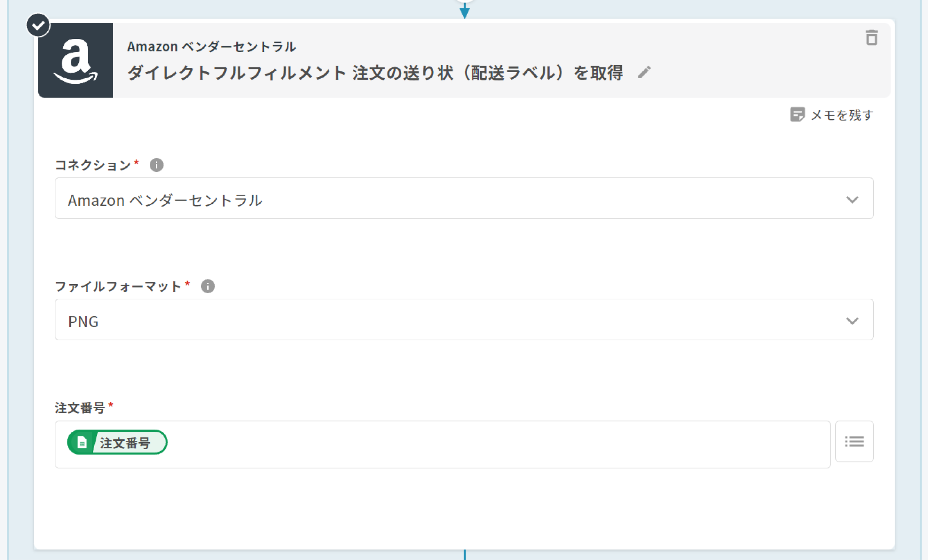Click the memo note icon
The height and width of the screenshot is (560, 928).
pyautogui.click(x=797, y=115)
